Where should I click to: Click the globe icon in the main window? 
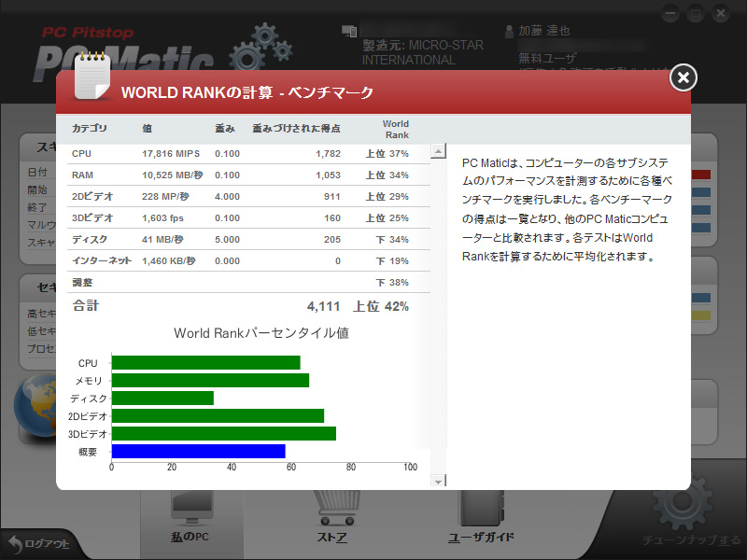coord(35,406)
